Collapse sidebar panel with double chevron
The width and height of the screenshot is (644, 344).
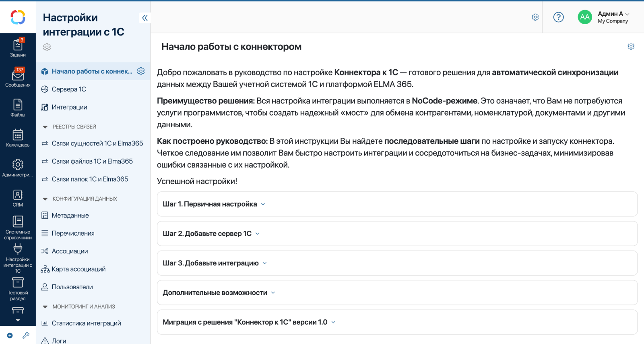[145, 18]
